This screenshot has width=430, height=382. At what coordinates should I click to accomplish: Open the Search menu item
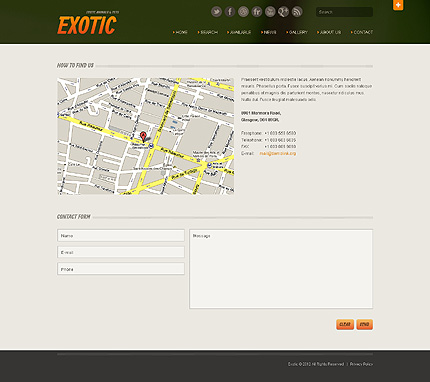[207, 32]
